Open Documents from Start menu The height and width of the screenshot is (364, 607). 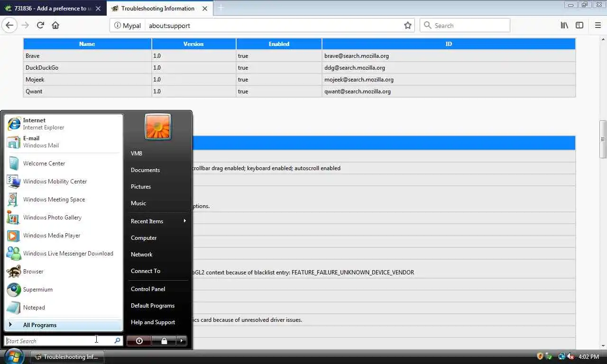(x=158, y=170)
